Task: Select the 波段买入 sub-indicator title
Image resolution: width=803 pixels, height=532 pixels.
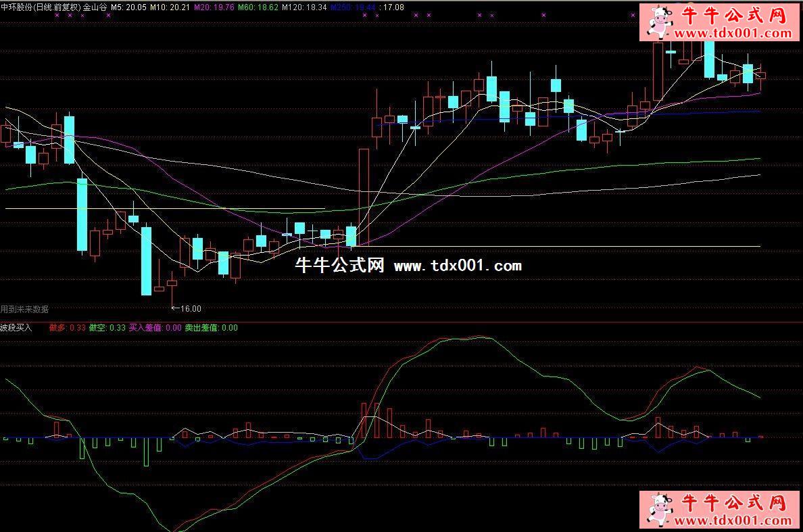Action: point(16,328)
